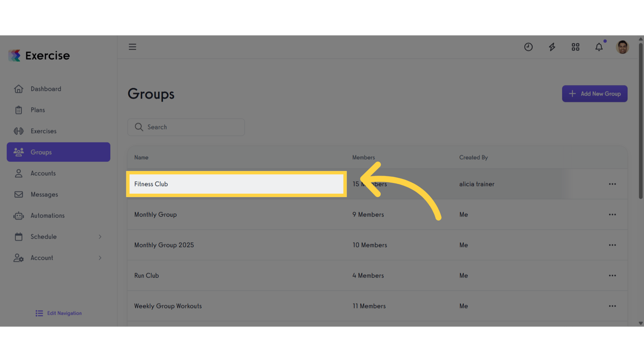Open options for Monthly Group 2025 row
The image size is (644, 362).
click(x=612, y=245)
